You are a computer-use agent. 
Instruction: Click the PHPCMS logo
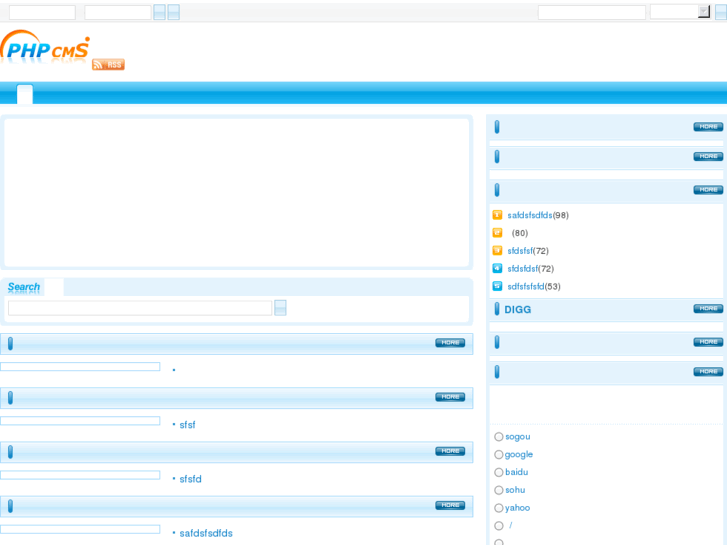(45, 48)
